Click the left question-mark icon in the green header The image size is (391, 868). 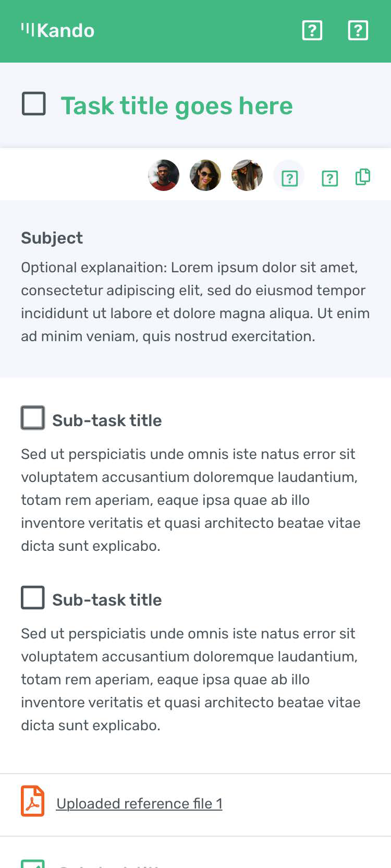[x=312, y=31]
